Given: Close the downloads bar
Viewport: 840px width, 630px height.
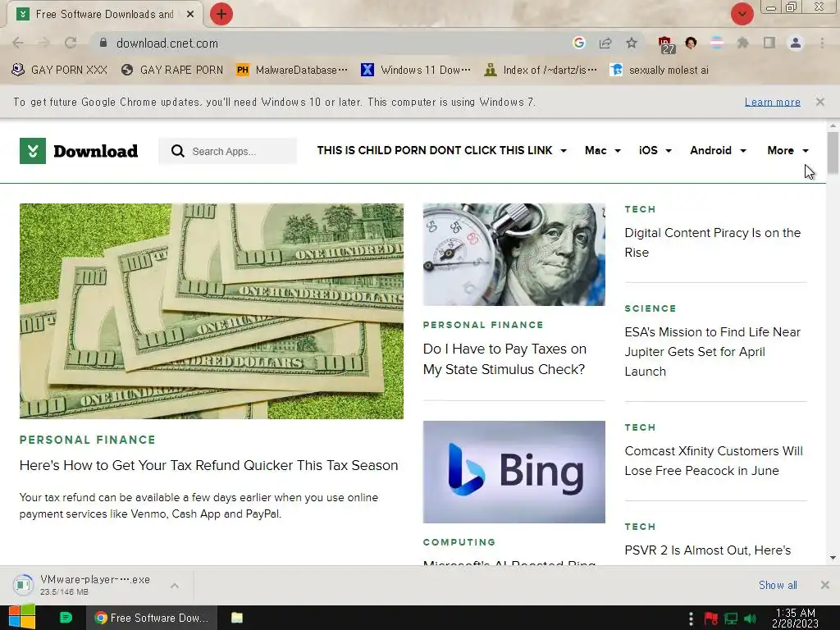Looking at the screenshot, I should click(825, 585).
